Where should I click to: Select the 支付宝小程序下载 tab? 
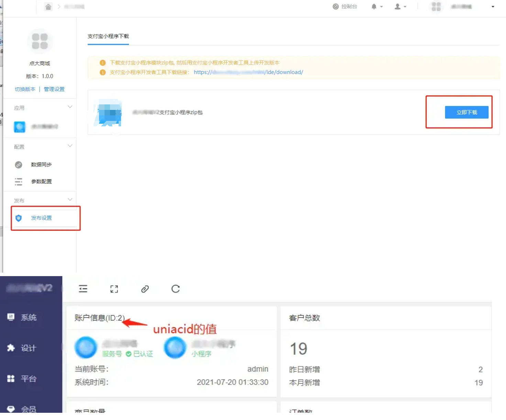(x=108, y=36)
